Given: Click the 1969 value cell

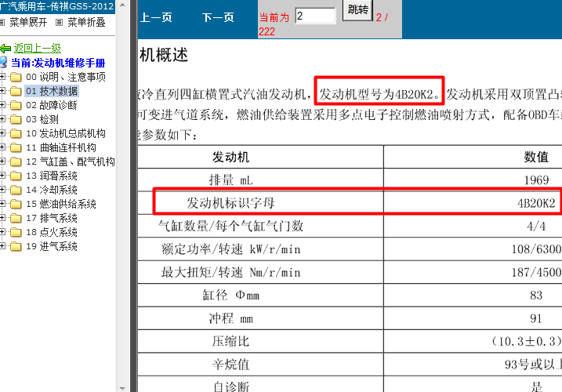Looking at the screenshot, I should [473, 180].
